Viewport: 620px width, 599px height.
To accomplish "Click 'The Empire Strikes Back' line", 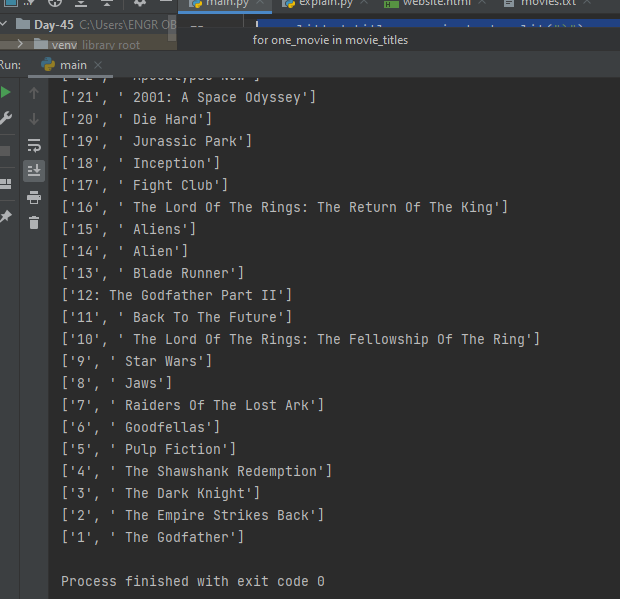I will (193, 515).
